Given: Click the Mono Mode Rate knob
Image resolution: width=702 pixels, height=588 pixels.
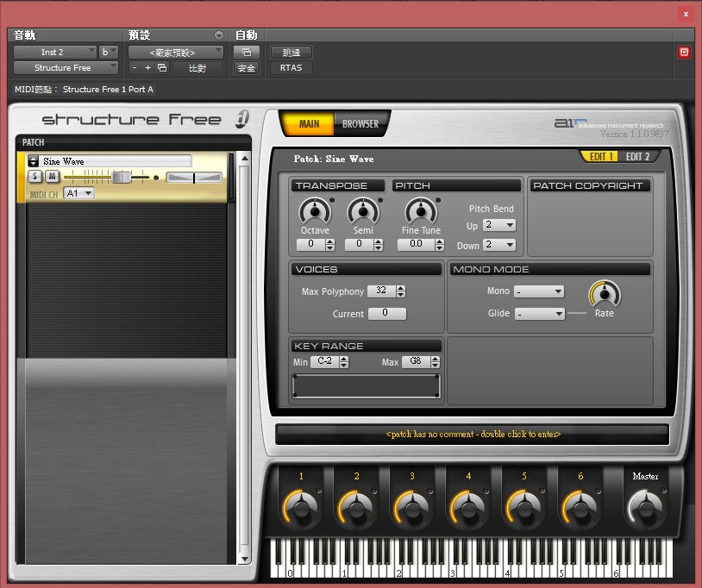Looking at the screenshot, I should (605, 293).
